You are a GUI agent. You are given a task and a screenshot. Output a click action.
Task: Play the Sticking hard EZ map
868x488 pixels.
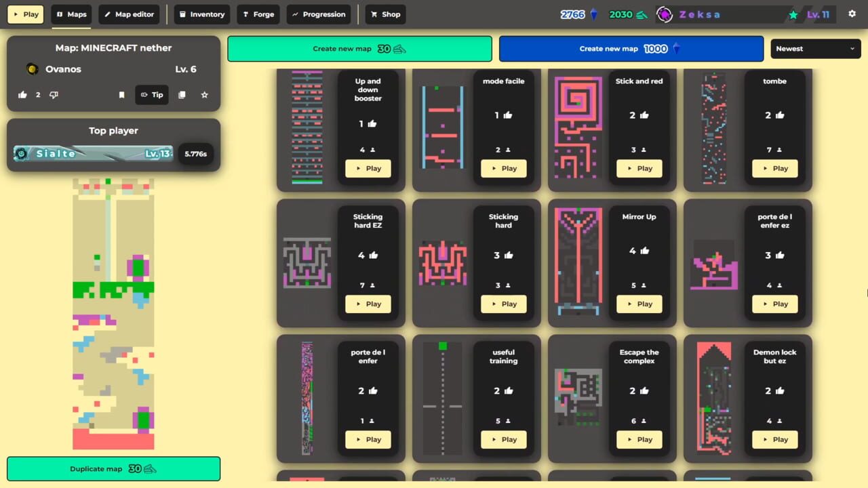pyautogui.click(x=368, y=304)
